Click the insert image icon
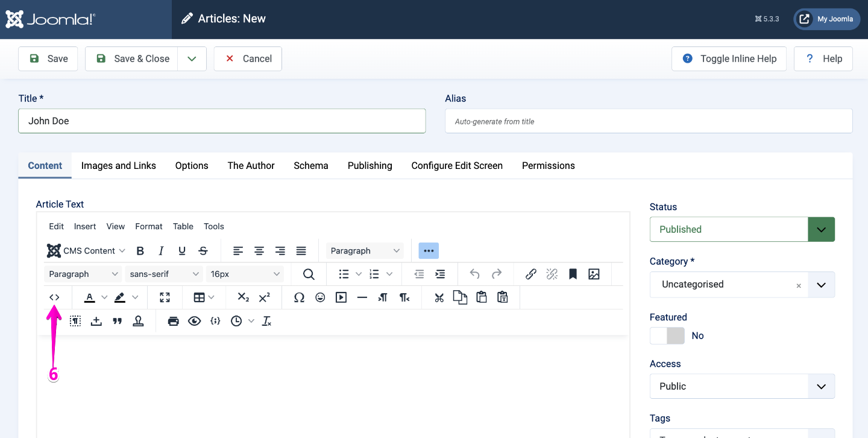Screen dimensions: 868x438 (x=594, y=275)
